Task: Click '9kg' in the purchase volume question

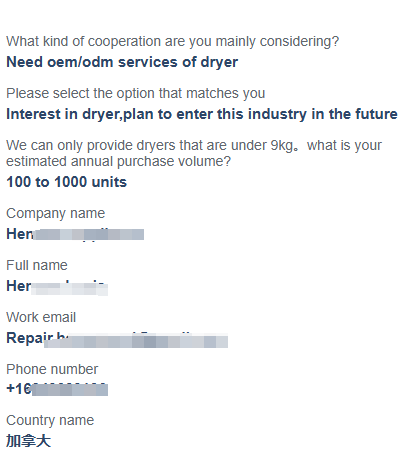Action: click(x=282, y=146)
